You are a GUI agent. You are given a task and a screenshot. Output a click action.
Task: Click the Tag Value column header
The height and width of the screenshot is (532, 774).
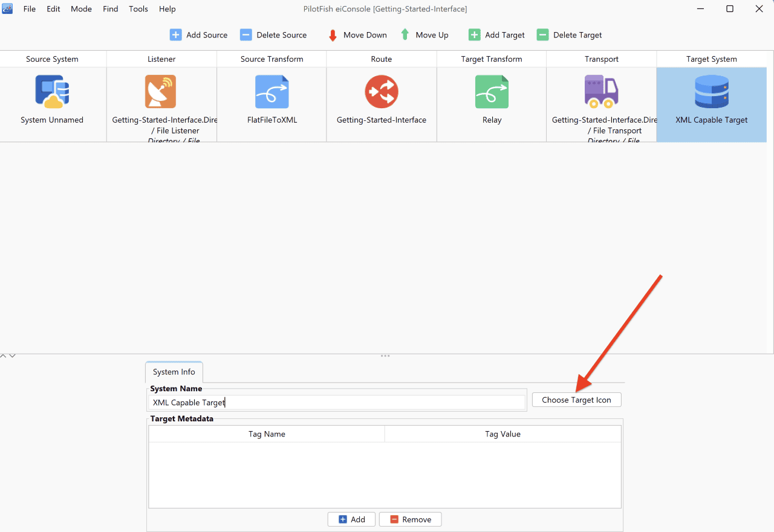[502, 434]
